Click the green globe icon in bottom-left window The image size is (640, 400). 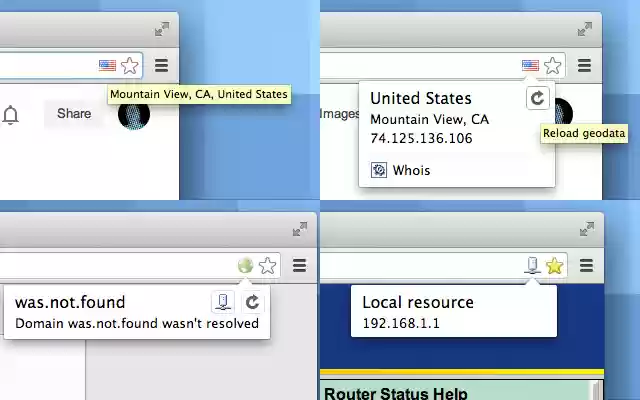[245, 266]
